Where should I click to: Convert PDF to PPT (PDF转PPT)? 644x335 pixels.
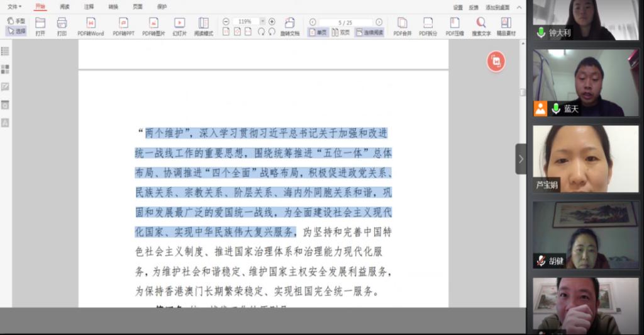click(x=123, y=26)
